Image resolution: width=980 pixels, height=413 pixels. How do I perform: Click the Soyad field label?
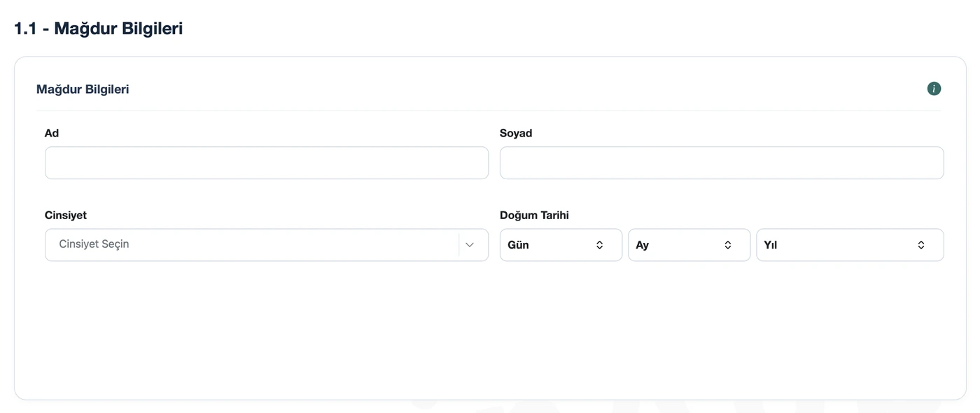(516, 133)
